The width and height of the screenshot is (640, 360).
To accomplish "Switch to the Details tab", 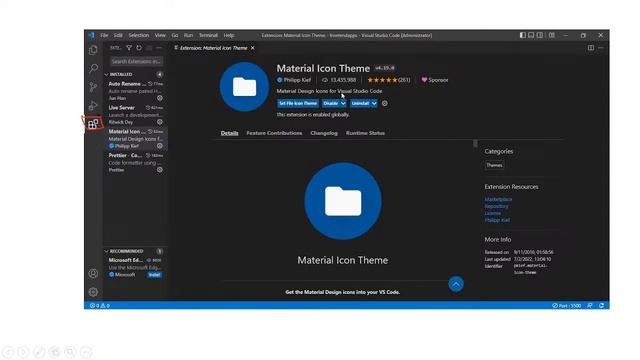I will coord(229,133).
